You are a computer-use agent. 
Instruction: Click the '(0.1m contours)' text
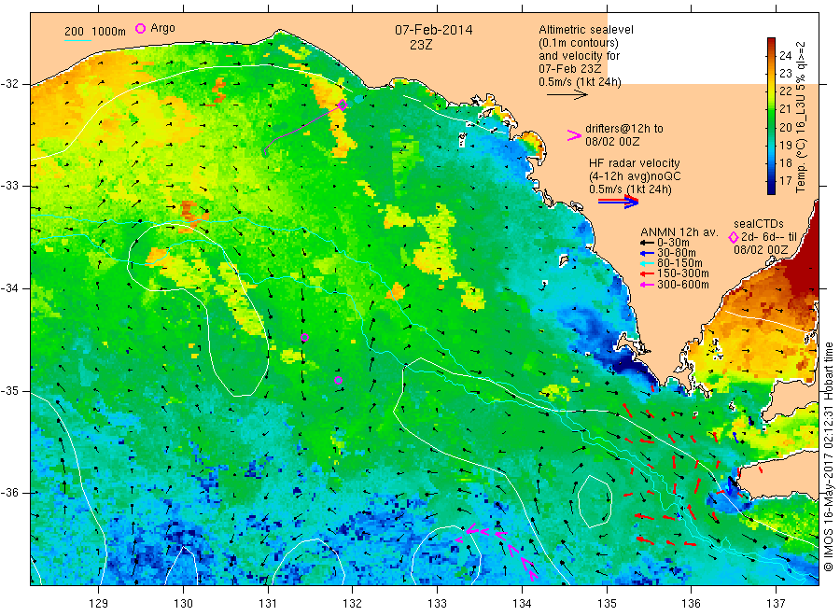(579, 43)
